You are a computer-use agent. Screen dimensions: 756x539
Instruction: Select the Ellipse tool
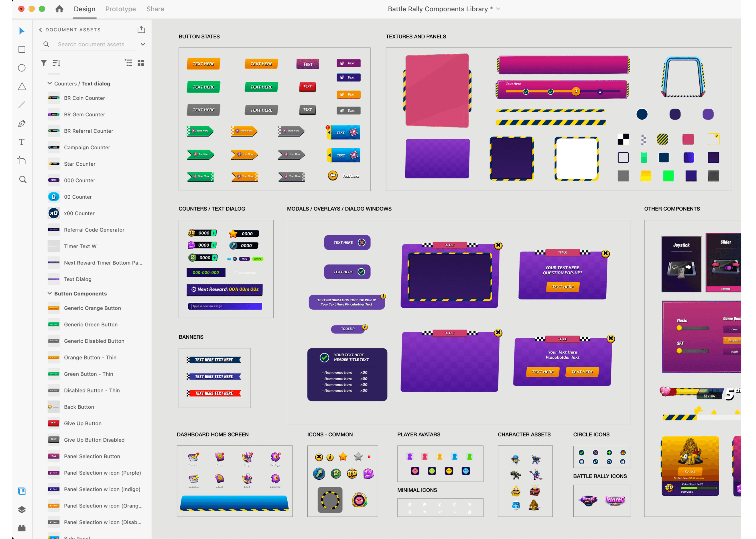tap(22, 68)
